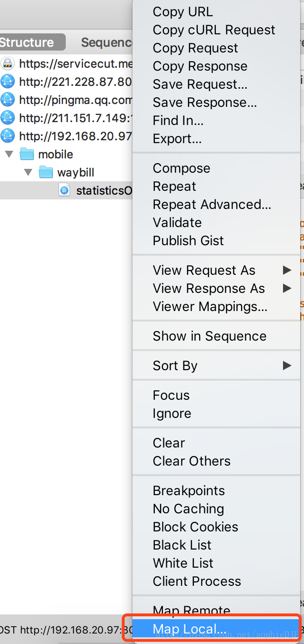Switch to the Sequence tab
The width and height of the screenshot is (304, 644).
[x=106, y=42]
